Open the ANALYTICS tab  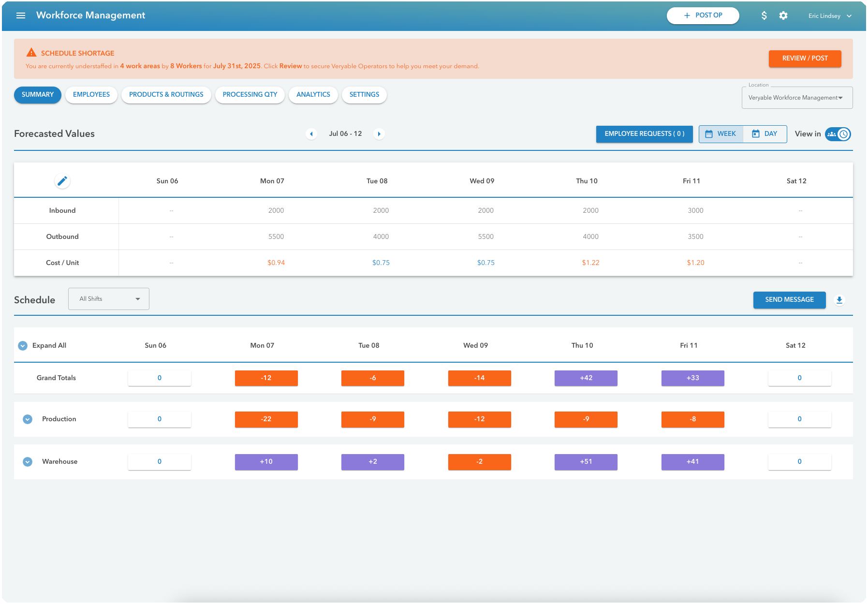[x=313, y=94]
